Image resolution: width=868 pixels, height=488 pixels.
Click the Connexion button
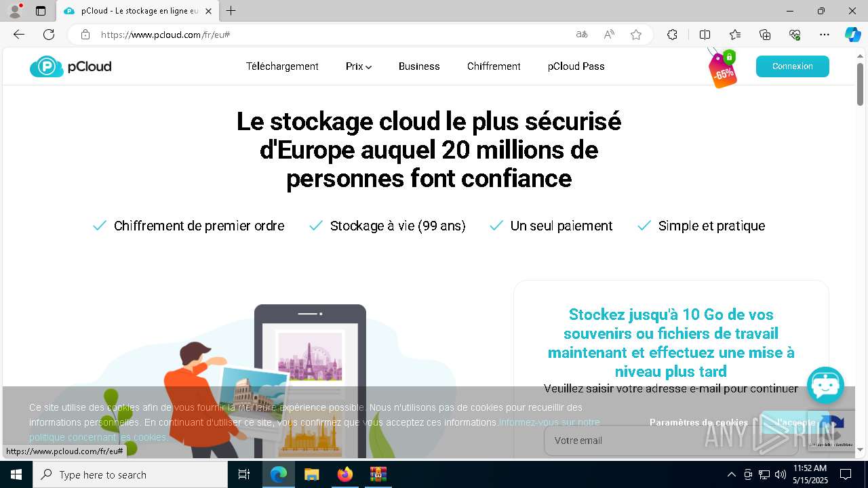click(x=792, y=66)
